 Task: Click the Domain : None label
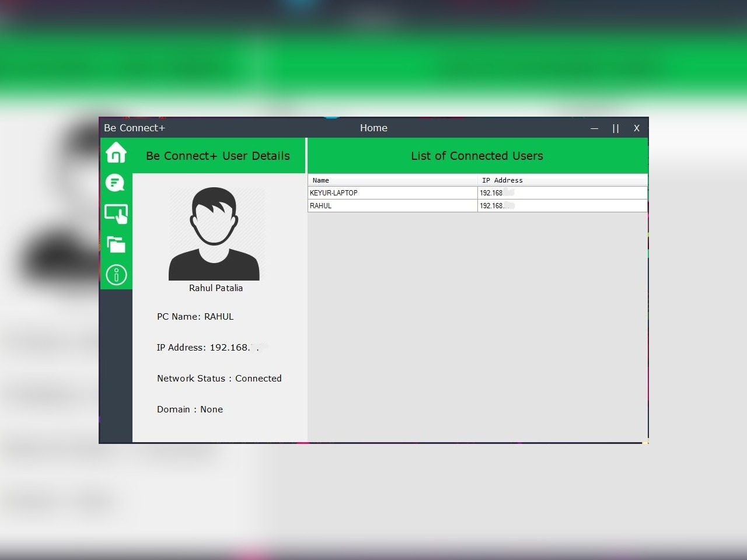click(x=190, y=409)
